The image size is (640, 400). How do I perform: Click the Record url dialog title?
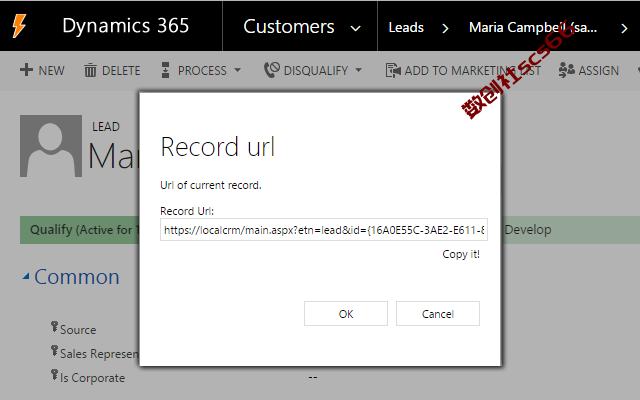click(x=218, y=147)
